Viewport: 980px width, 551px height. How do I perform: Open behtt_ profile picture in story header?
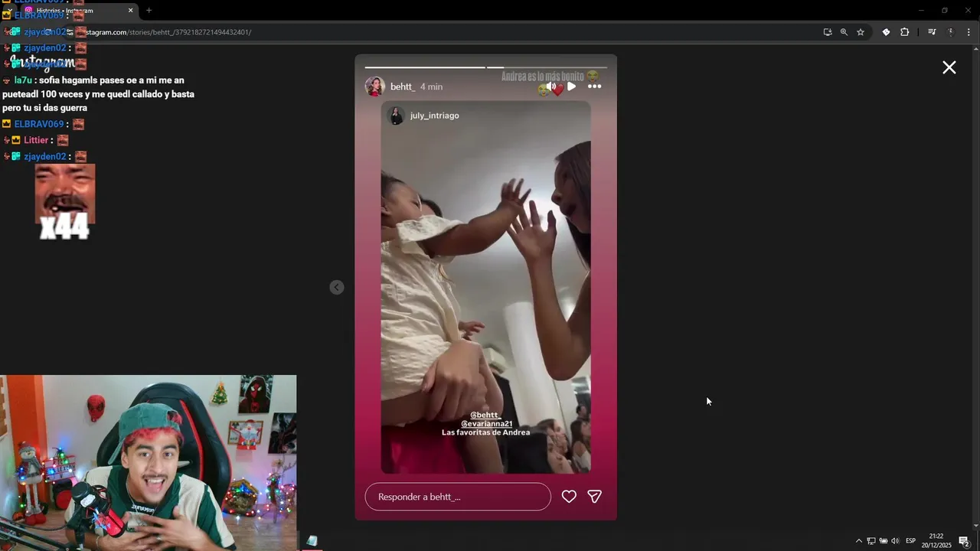[x=375, y=86]
